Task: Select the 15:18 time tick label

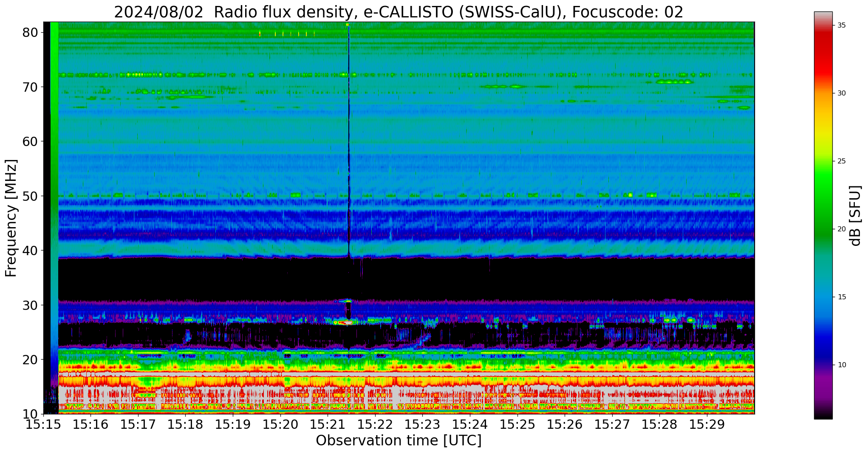Action: pyautogui.click(x=185, y=424)
